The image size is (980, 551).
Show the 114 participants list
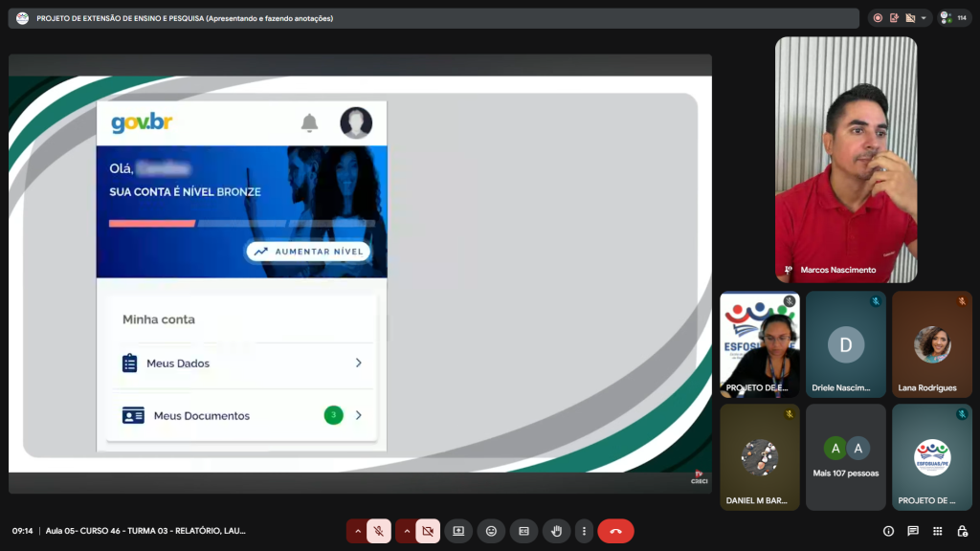[954, 18]
